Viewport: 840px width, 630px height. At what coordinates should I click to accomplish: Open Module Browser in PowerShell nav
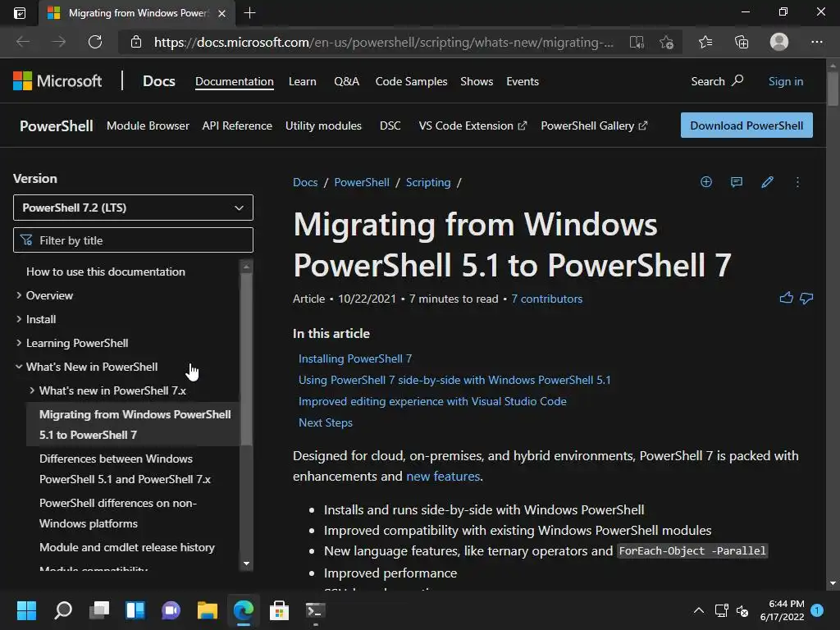[148, 126]
